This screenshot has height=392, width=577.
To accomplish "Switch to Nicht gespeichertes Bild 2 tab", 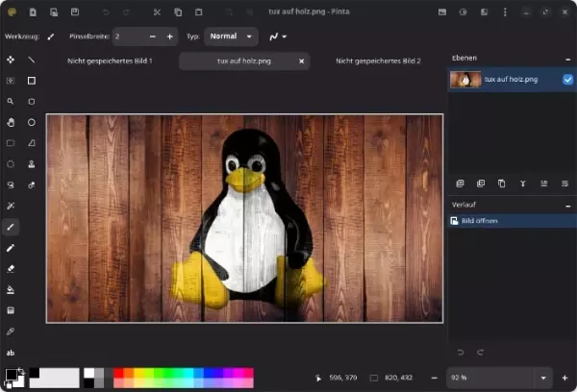I will pos(378,61).
